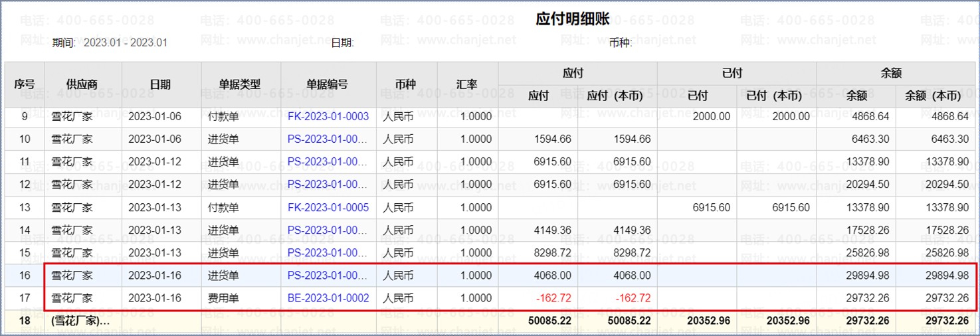This screenshot has height=336, width=980.
Task: Open expense document link BE-2023-01-0002
Action: coord(328,298)
